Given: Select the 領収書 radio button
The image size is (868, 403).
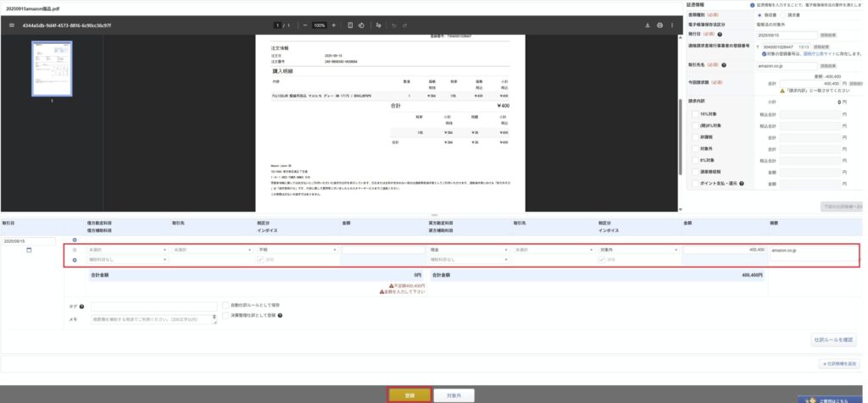Looking at the screenshot, I should pos(759,14).
